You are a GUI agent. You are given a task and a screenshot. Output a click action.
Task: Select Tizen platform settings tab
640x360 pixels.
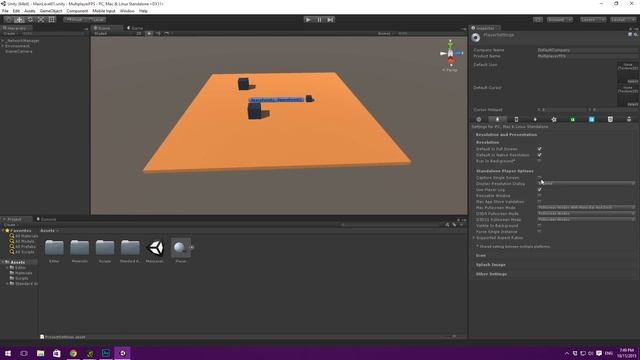point(554,120)
